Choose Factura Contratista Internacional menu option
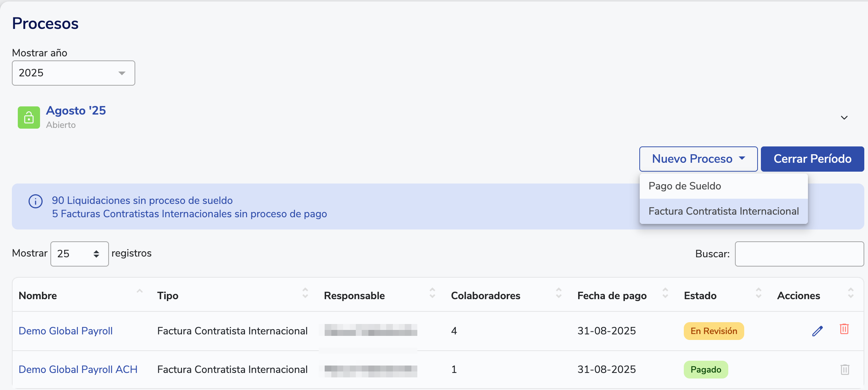Image resolution: width=868 pixels, height=390 pixels. (723, 211)
